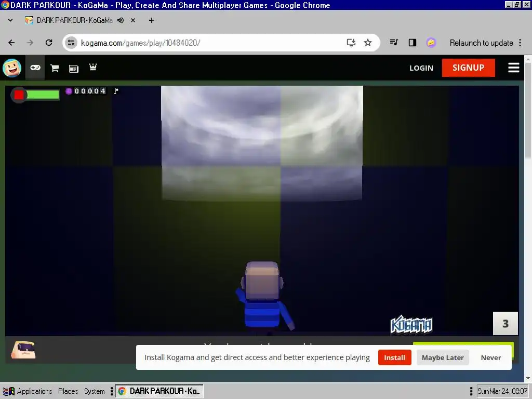Screen dimensions: 532x399
Task: Click the checkpoint flag icon
Action: pyautogui.click(x=116, y=91)
